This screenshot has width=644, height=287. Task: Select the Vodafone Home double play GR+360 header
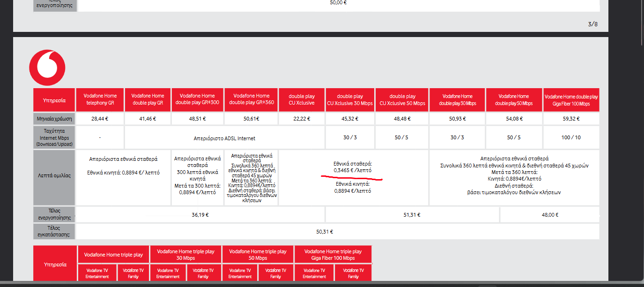[251, 99]
